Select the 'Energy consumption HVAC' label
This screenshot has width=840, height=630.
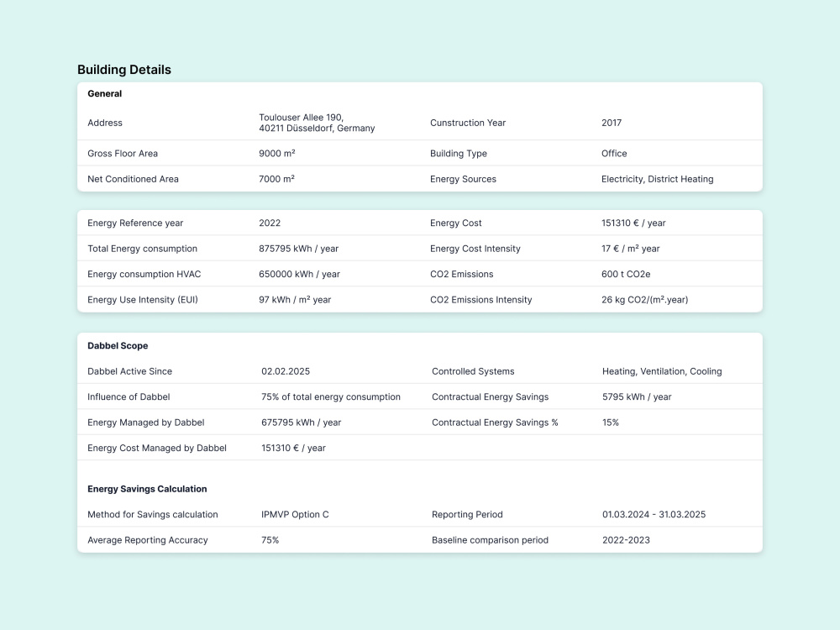[x=144, y=275]
